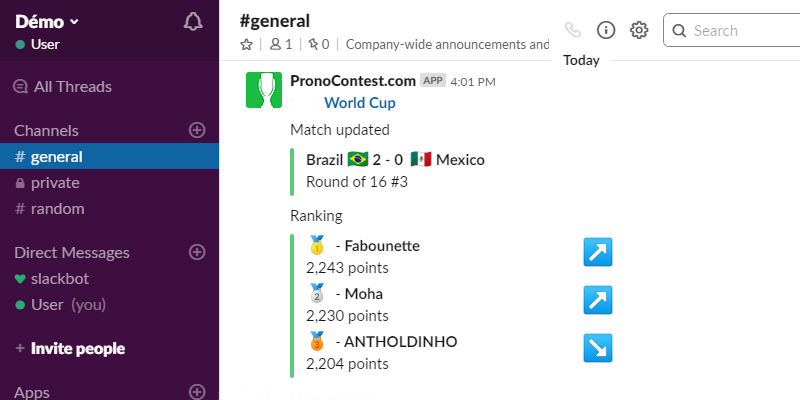
Task: View member count in channel header
Action: (281, 44)
